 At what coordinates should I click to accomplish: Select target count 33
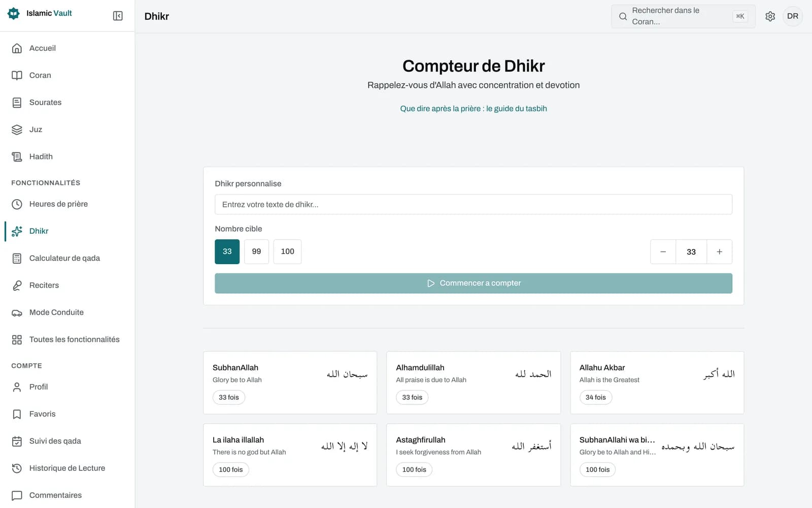coord(227,251)
